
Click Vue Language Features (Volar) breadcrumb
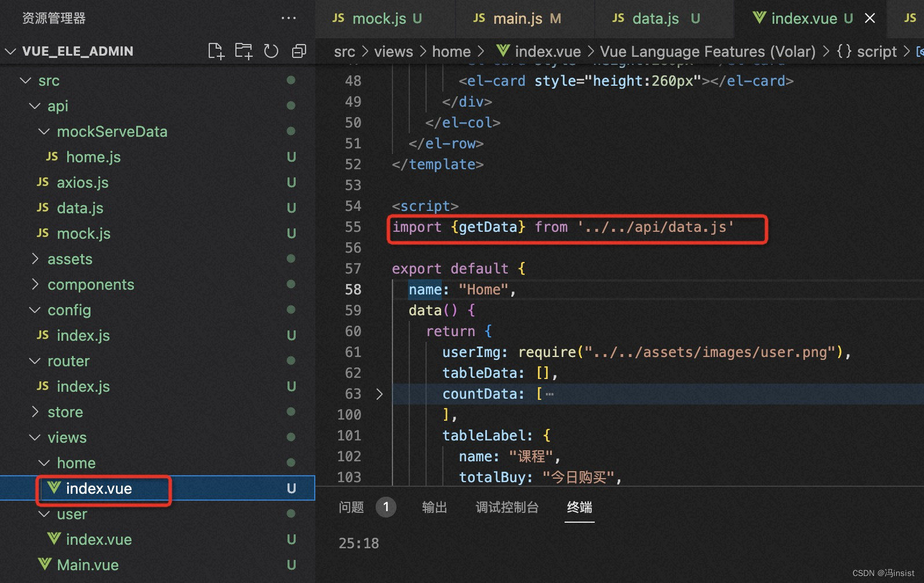point(708,52)
